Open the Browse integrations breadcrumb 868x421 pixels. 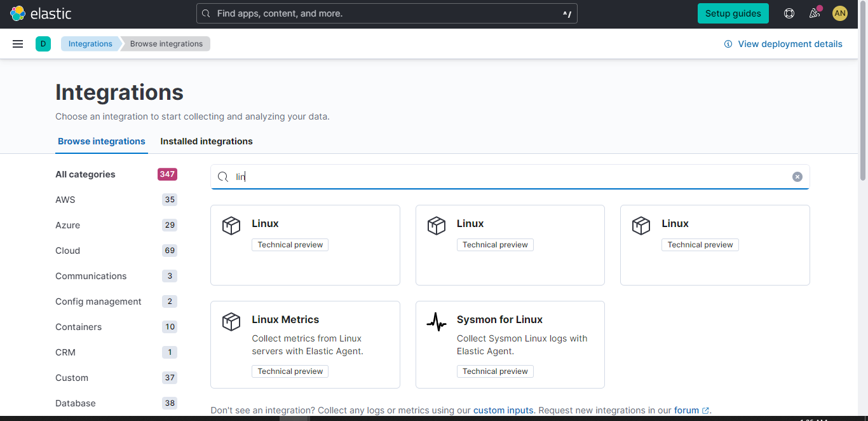click(165, 43)
